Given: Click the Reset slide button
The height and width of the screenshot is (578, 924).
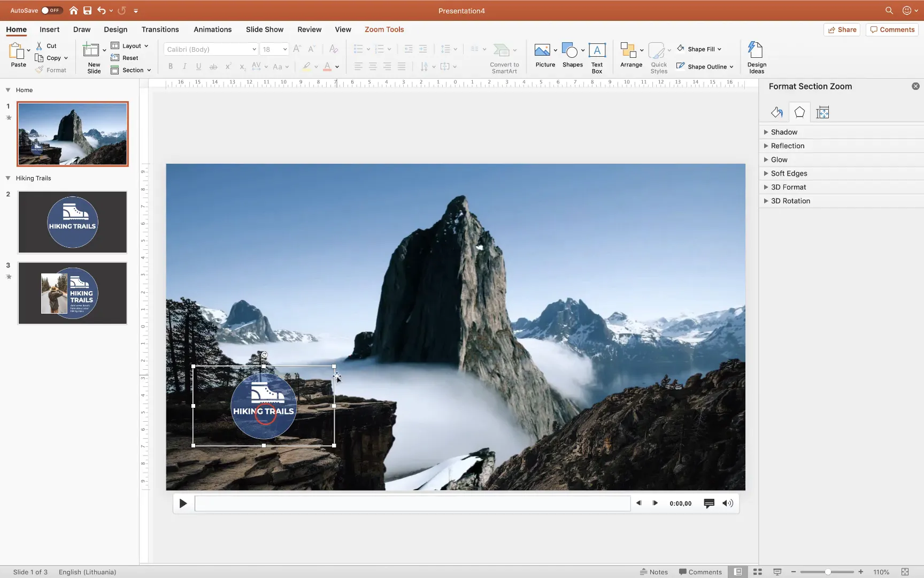Looking at the screenshot, I should (125, 58).
